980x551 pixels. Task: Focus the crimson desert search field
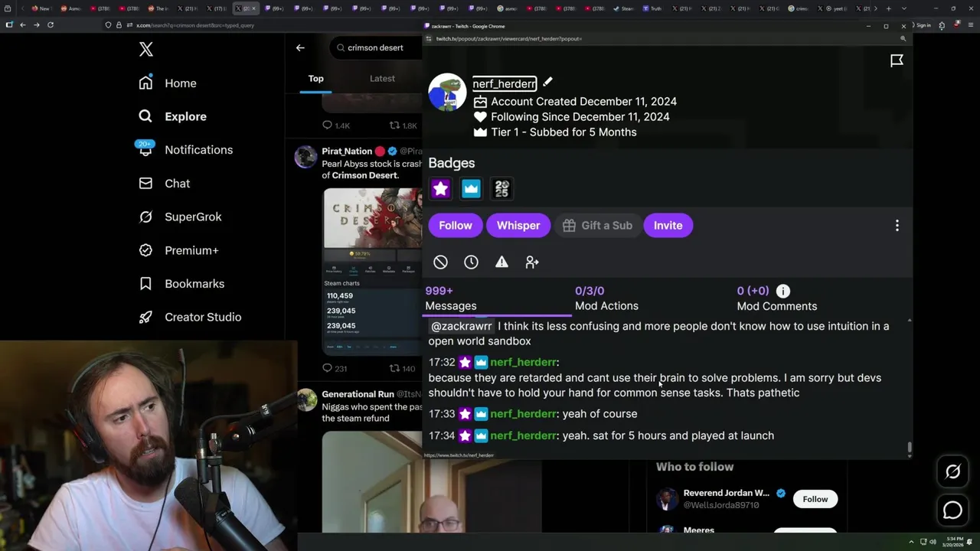375,47
